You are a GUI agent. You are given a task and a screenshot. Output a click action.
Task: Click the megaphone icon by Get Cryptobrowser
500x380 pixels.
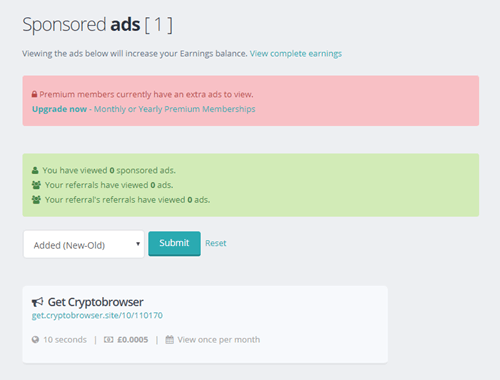click(x=38, y=302)
